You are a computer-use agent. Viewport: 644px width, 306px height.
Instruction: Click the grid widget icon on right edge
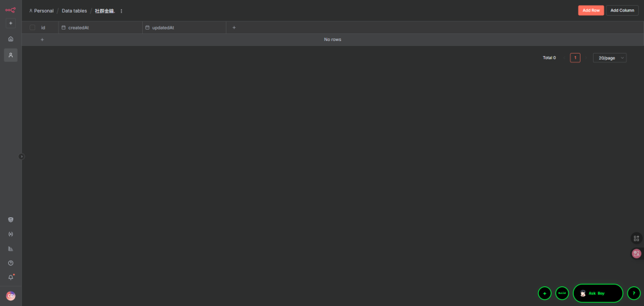[636, 238]
